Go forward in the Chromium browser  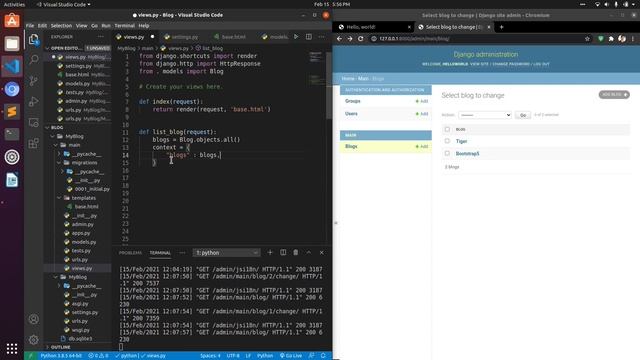coord(350,39)
